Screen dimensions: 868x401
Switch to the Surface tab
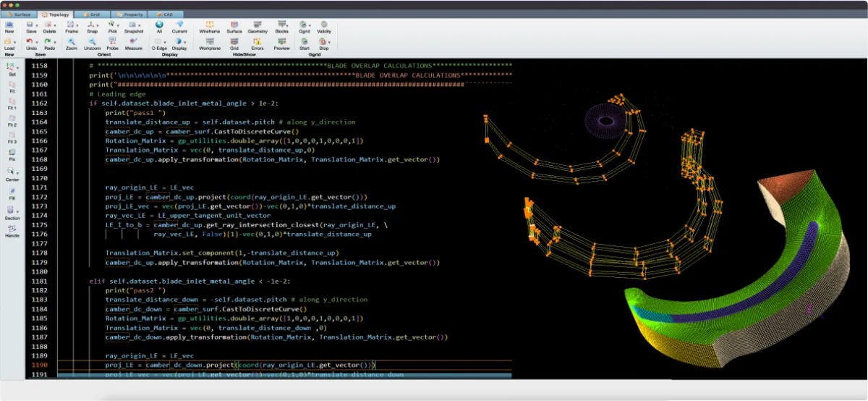click(19, 14)
